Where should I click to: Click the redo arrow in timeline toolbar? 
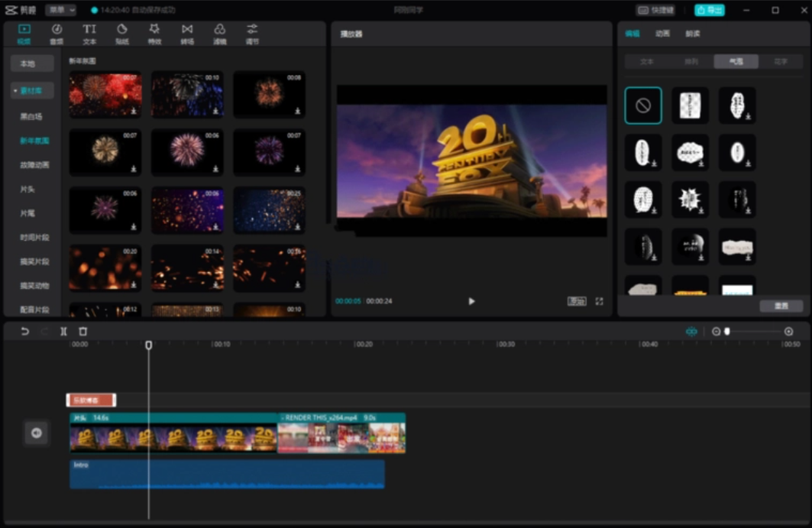click(44, 332)
